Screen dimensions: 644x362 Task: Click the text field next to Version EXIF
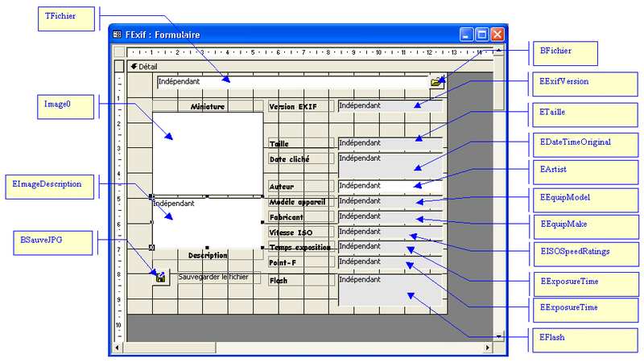[390, 105]
